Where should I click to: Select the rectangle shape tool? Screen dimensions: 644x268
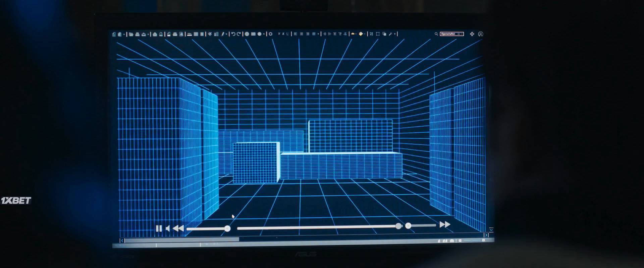[x=253, y=34]
